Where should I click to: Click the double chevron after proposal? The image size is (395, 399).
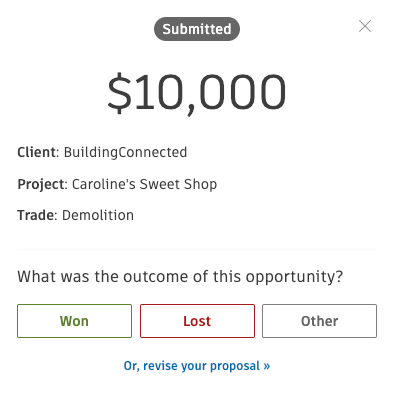266,366
